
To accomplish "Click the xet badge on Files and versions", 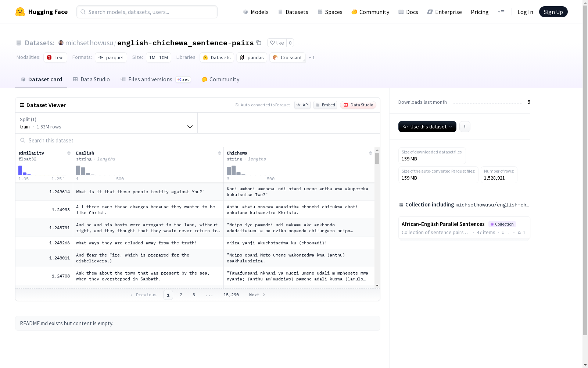I will tap(183, 79).
